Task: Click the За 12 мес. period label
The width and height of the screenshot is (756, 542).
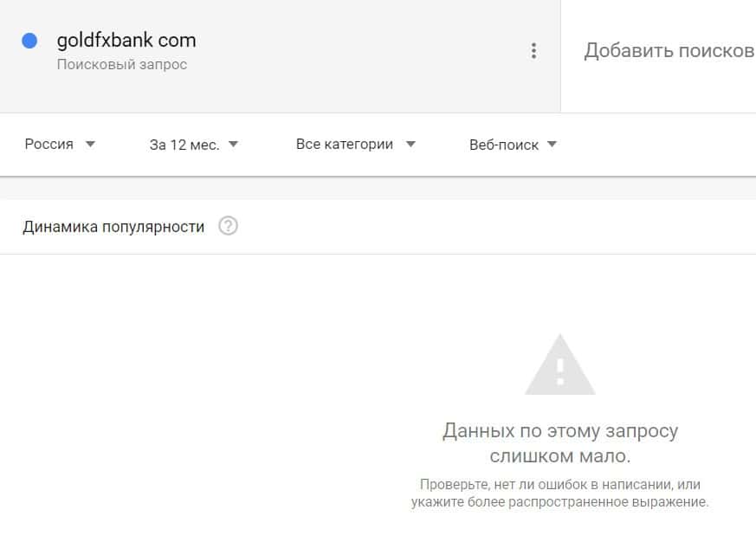Action: point(184,145)
